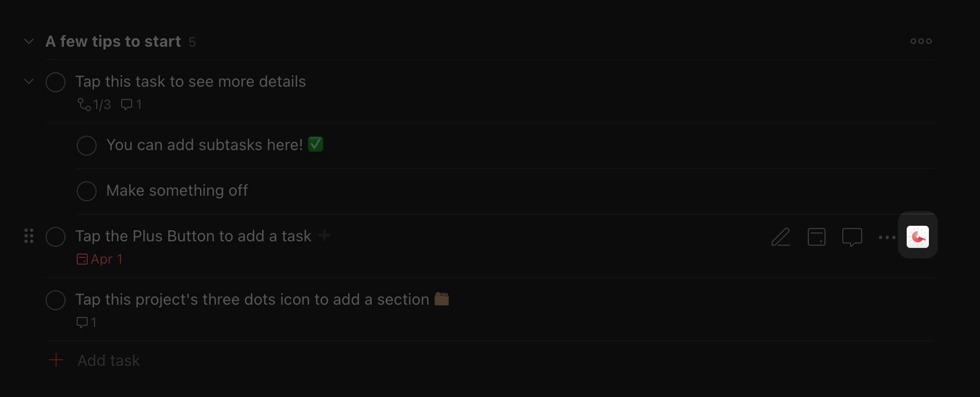The width and height of the screenshot is (980, 397).
Task: Open the comment indicator under the first task
Action: [x=131, y=104]
